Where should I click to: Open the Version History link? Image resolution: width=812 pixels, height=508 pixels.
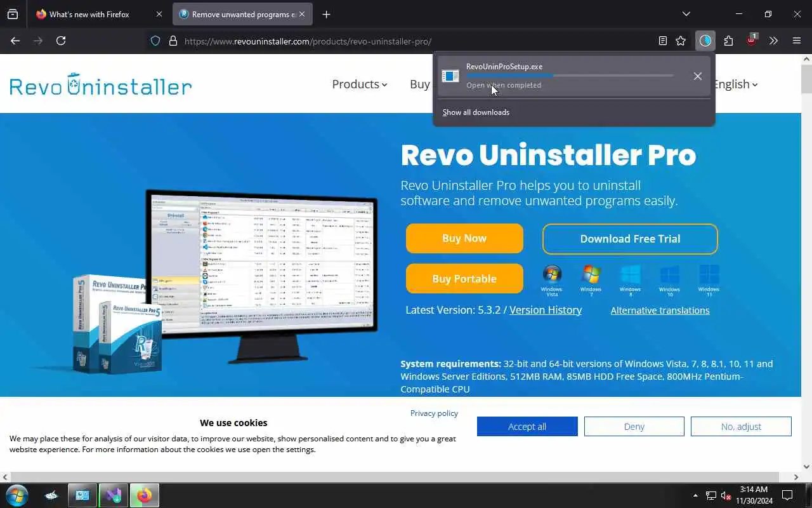click(546, 310)
